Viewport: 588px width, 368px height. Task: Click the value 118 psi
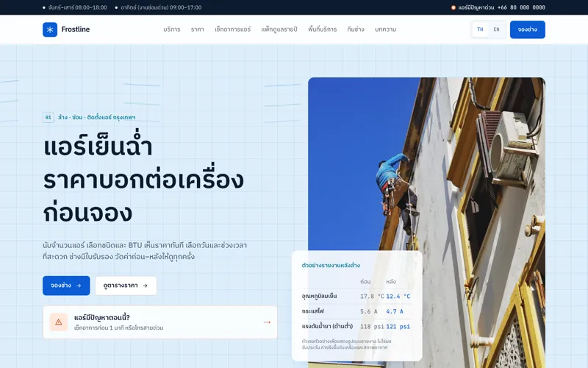pos(372,327)
